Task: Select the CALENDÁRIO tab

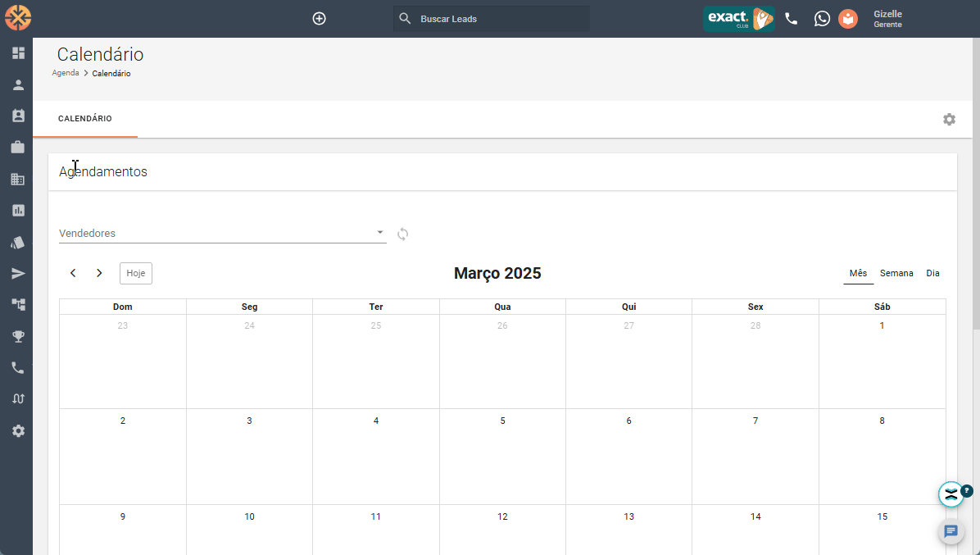Action: click(85, 119)
